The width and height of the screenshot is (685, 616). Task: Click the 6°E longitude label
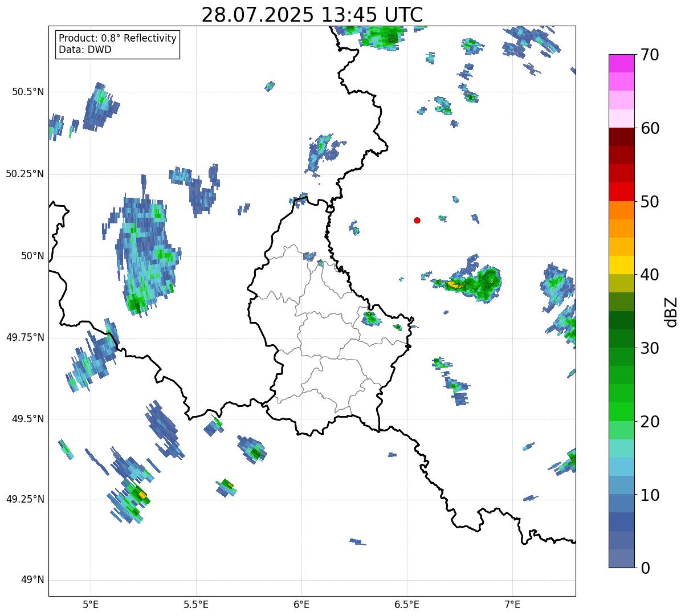[301, 604]
